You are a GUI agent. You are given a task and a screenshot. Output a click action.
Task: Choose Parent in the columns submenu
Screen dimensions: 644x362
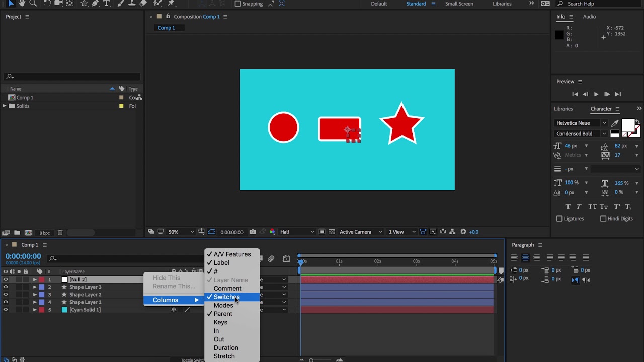pos(232,314)
